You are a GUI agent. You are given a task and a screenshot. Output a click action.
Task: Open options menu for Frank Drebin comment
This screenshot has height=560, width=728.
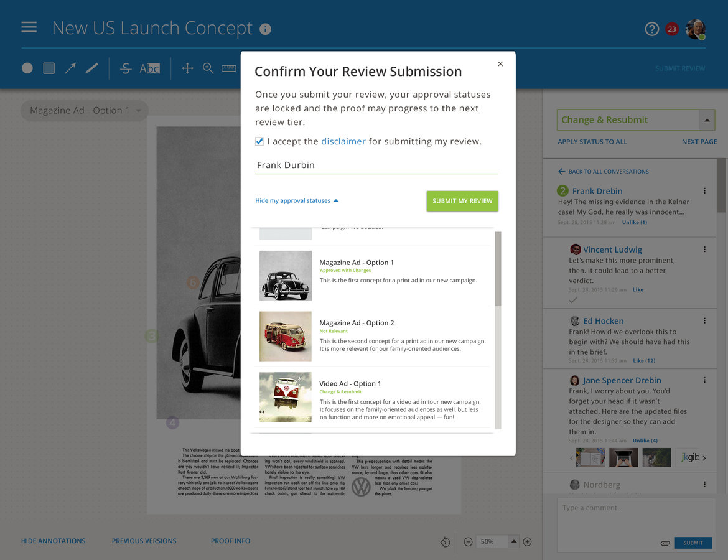(x=704, y=191)
